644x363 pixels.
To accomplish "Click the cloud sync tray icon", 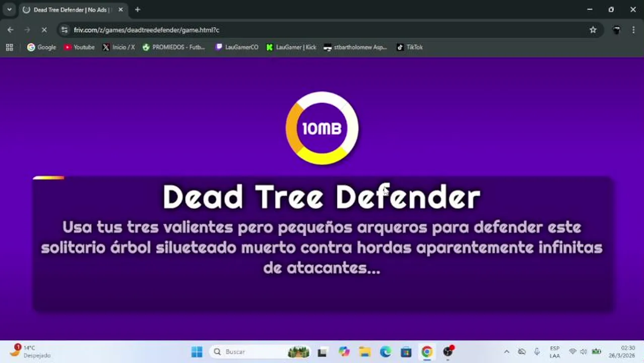I will pos(522,352).
